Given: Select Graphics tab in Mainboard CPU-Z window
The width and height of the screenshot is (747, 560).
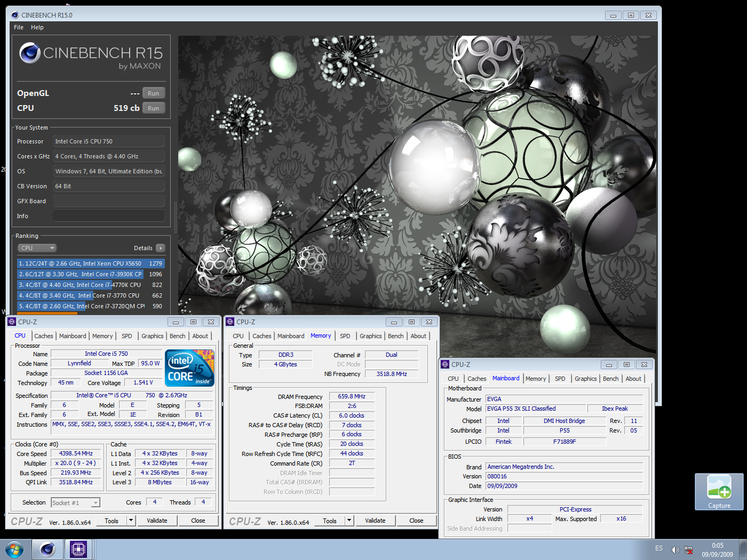Looking at the screenshot, I should click(586, 379).
